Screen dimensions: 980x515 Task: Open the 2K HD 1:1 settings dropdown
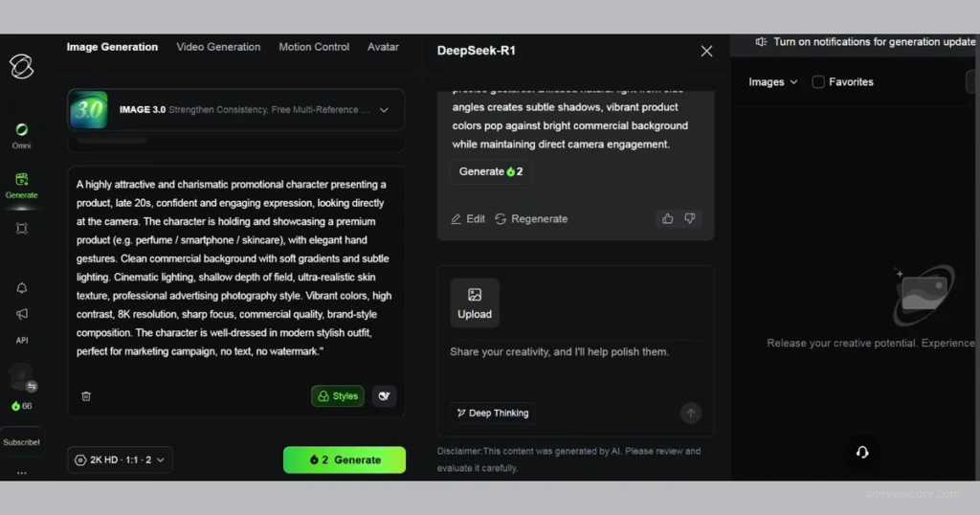click(121, 460)
